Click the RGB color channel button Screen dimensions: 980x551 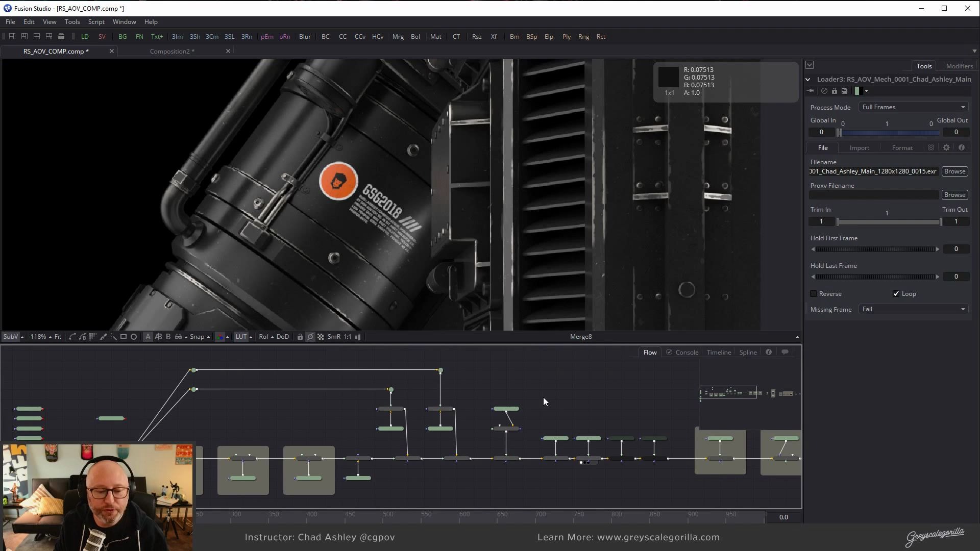[x=220, y=337]
